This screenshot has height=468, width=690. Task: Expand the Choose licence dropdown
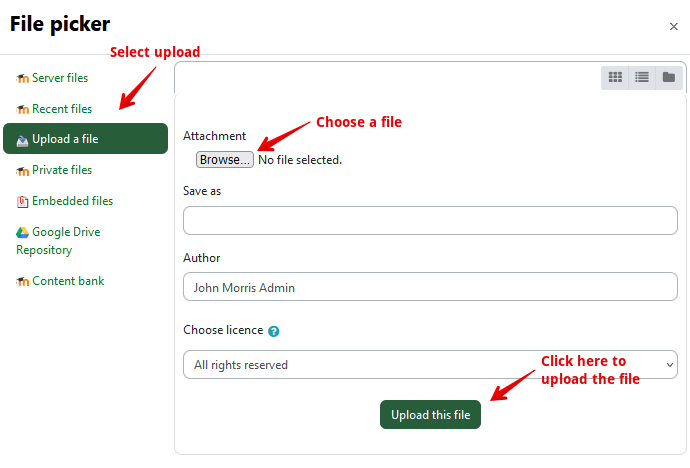pos(430,365)
